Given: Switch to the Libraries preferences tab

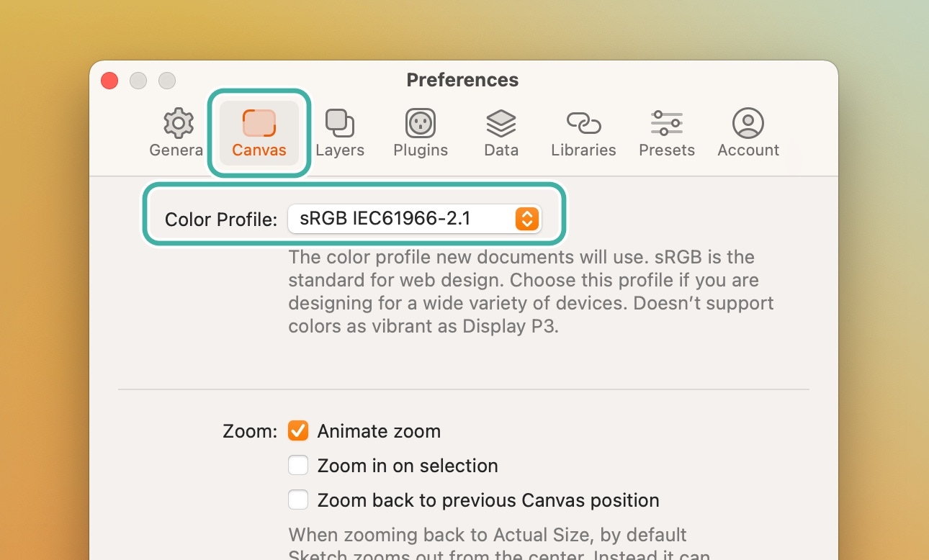Looking at the screenshot, I should 583,133.
